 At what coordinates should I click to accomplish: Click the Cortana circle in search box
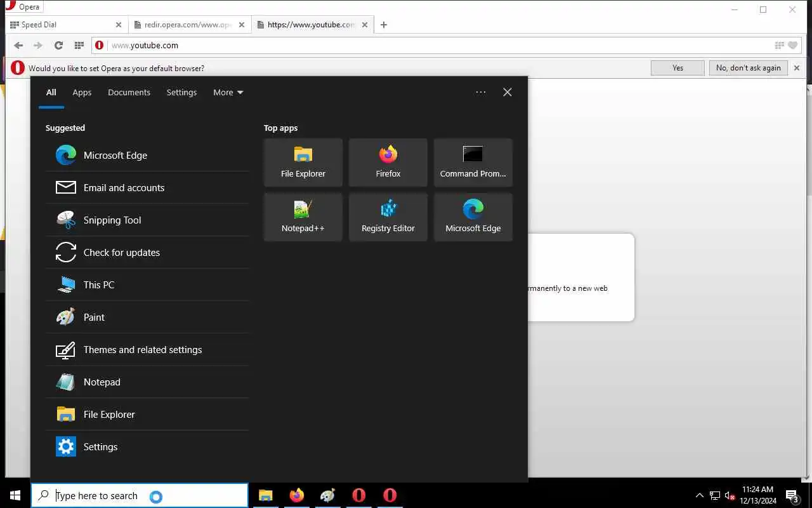coord(156,497)
